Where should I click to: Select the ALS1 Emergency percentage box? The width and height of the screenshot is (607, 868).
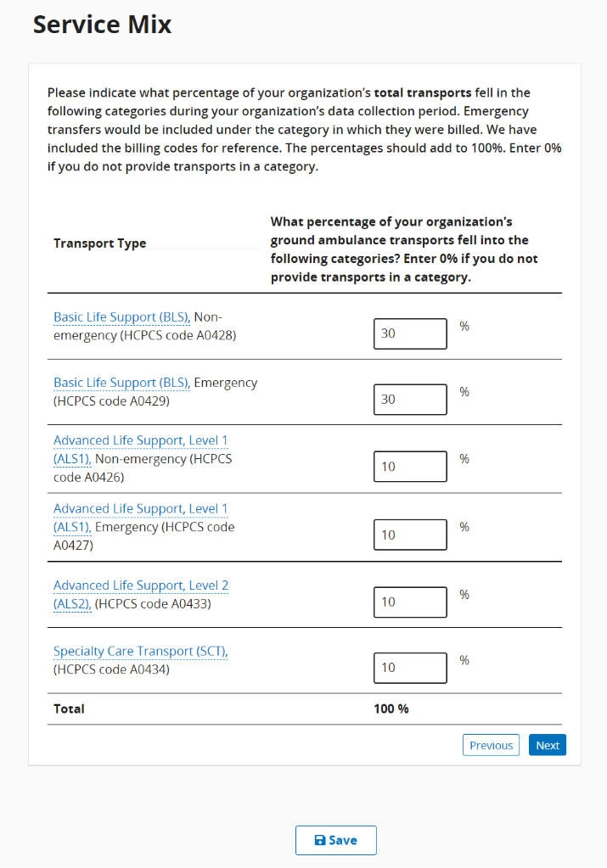click(x=410, y=535)
